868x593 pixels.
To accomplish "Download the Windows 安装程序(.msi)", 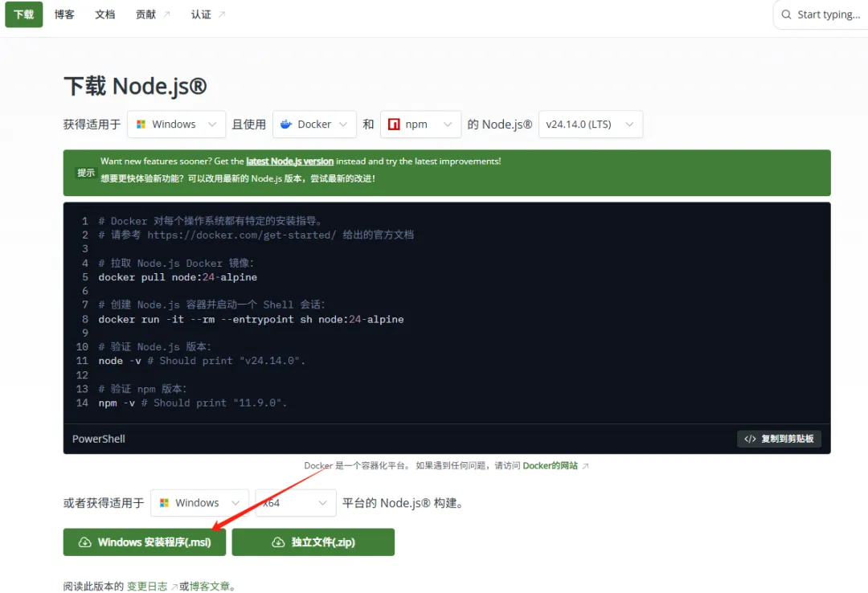I will point(145,542).
